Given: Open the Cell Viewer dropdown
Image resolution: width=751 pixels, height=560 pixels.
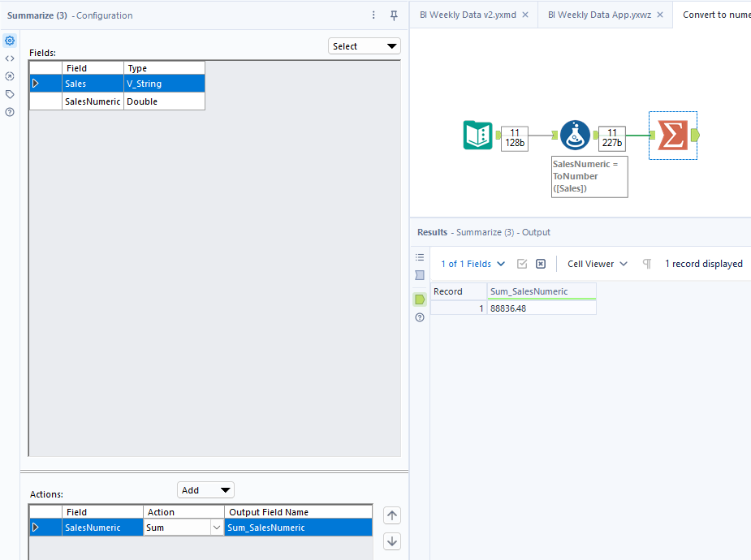Looking at the screenshot, I should pyautogui.click(x=596, y=263).
